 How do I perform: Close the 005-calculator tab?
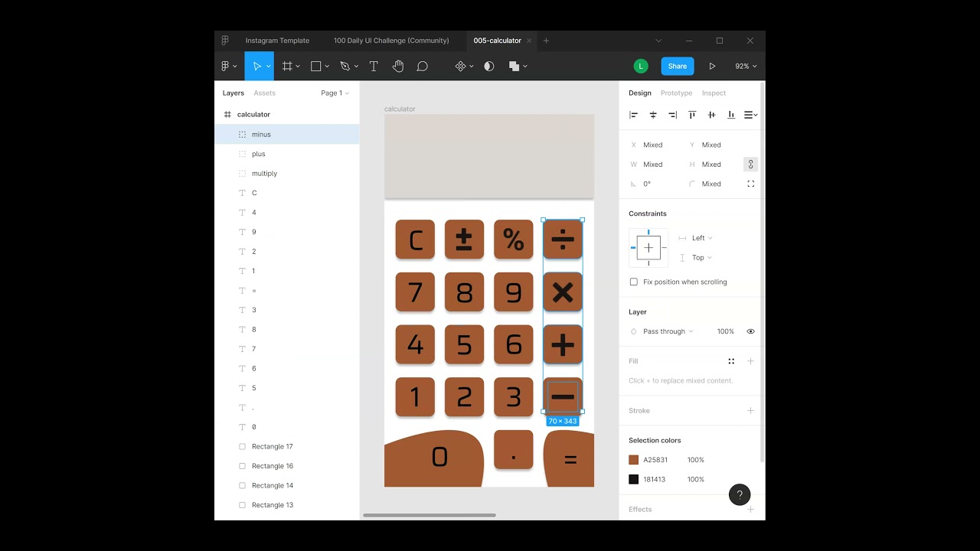point(529,41)
